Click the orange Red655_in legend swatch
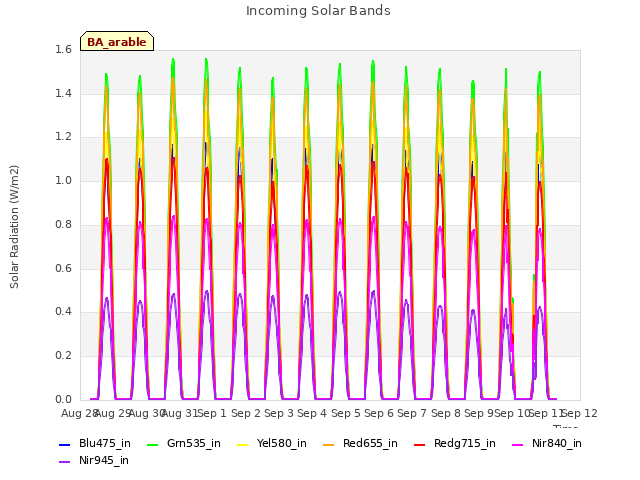Screen dimensions: 640x480 click(x=329, y=444)
